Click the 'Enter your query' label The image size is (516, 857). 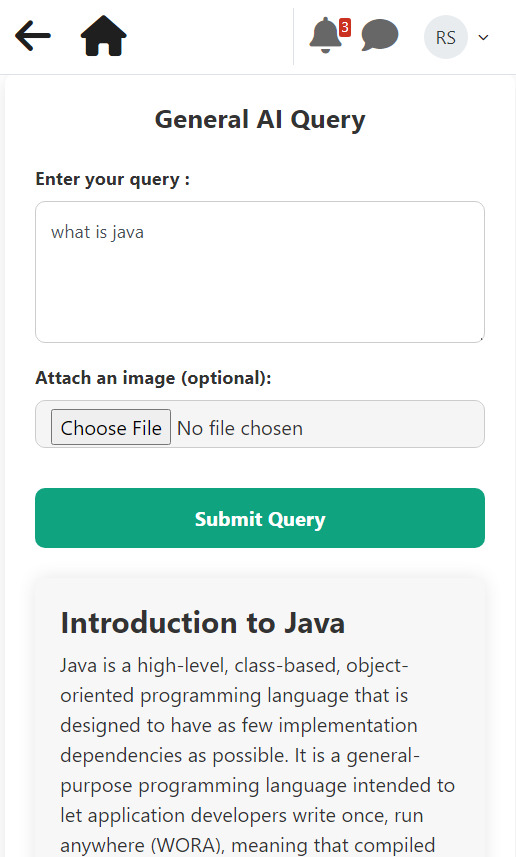[113, 179]
